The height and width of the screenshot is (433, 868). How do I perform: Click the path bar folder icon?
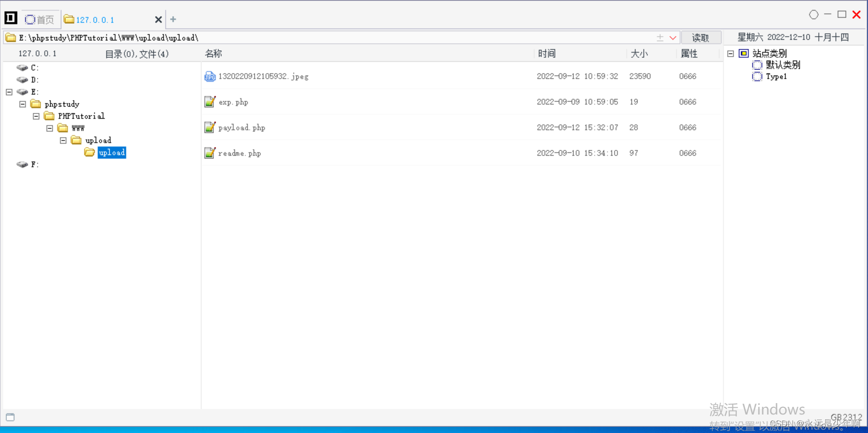(11, 37)
